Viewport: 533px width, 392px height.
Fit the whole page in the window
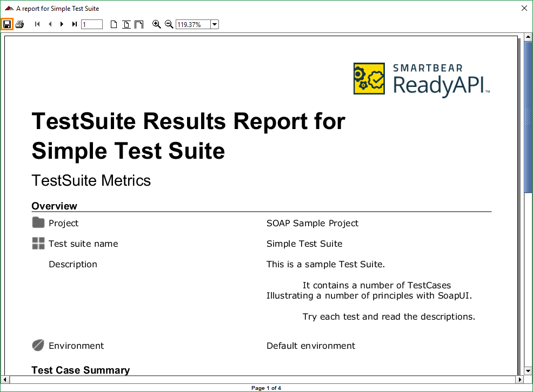[x=126, y=24]
